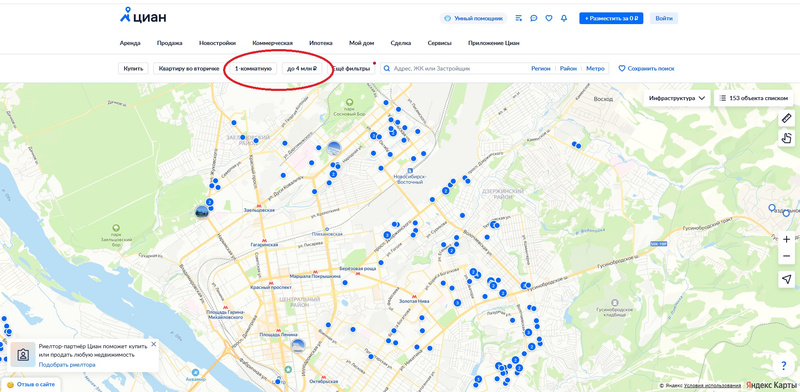Image resolution: width=800 pixels, height=392 pixels.
Task: Open the messages chat icon
Action: pos(534,18)
